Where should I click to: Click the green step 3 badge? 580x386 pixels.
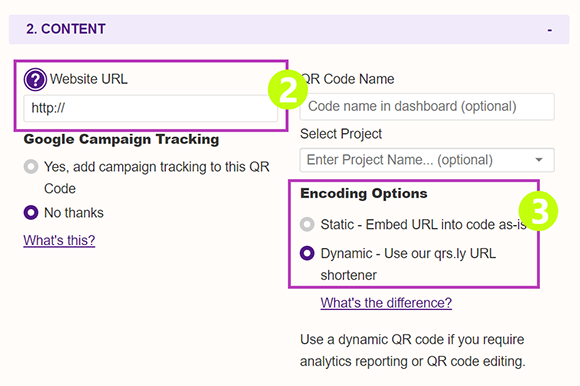pos(538,211)
